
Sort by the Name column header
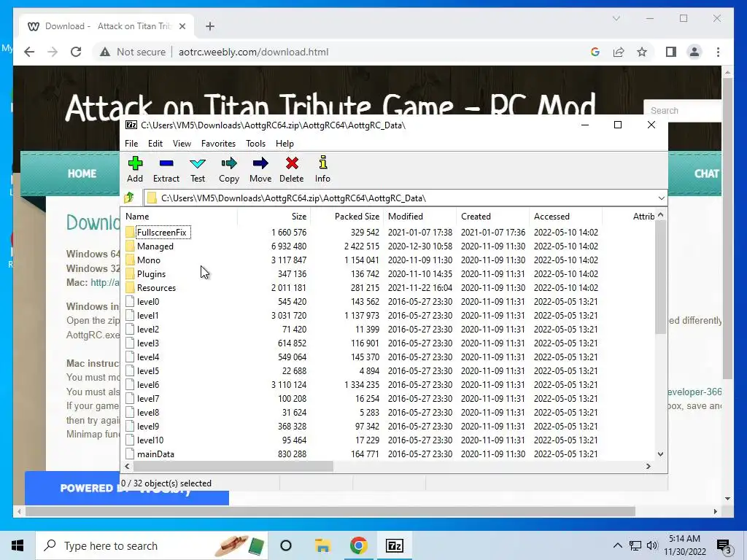coord(179,216)
